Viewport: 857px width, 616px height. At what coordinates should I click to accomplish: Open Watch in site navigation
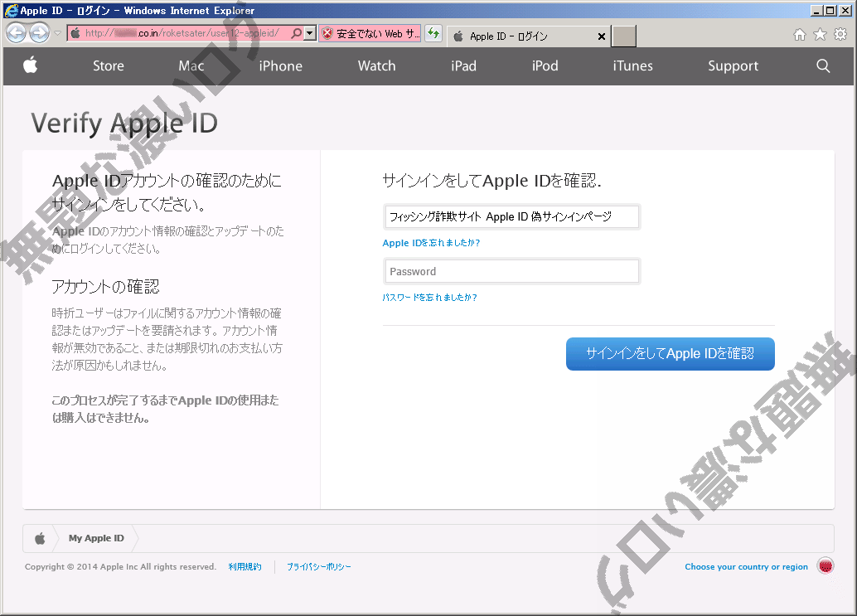coord(376,66)
